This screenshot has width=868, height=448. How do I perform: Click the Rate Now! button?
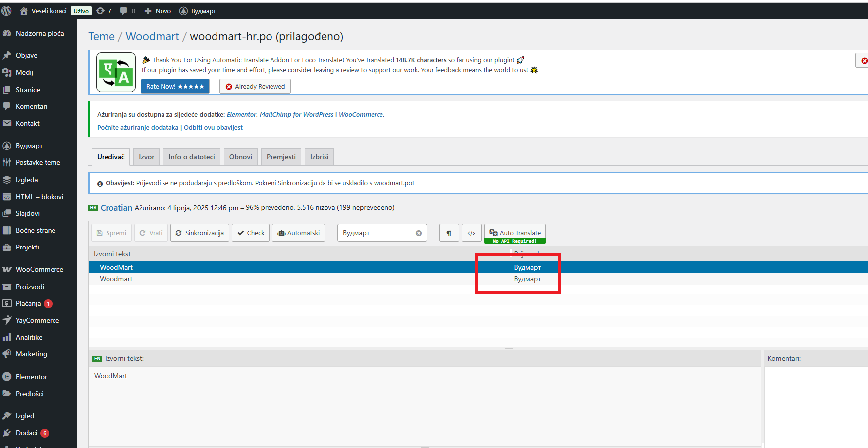point(175,86)
